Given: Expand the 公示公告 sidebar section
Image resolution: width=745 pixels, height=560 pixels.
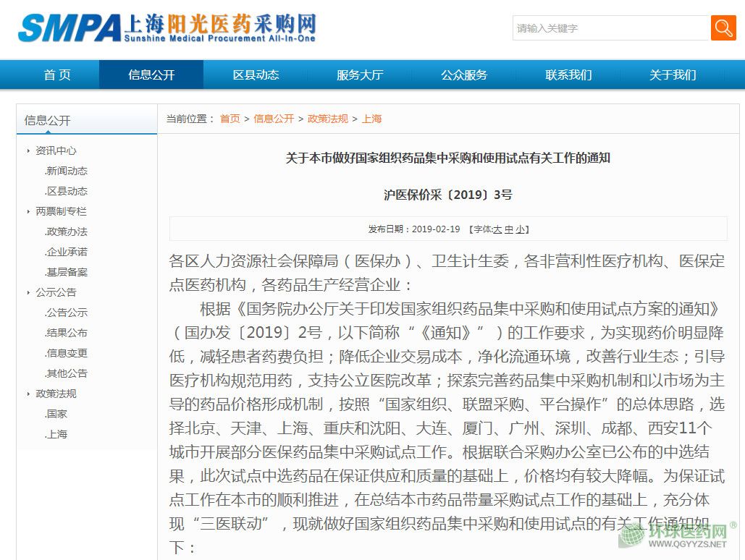Looking at the screenshot, I should [x=55, y=292].
